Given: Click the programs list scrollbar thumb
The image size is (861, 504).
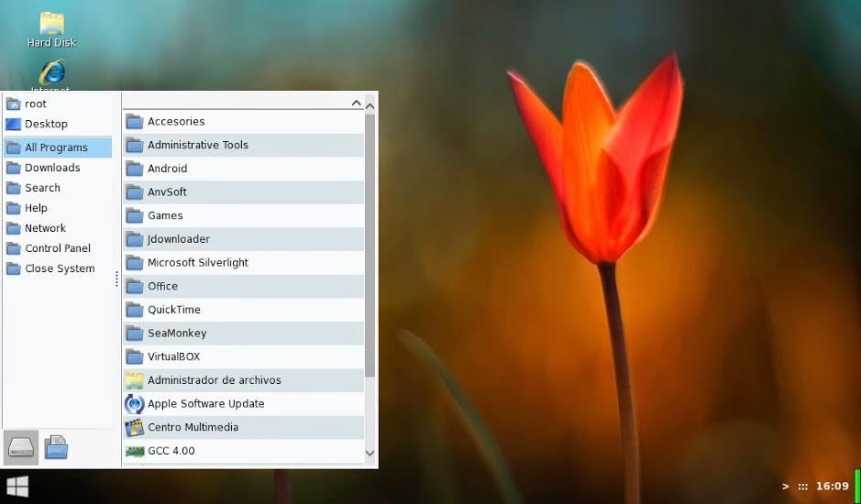Looking at the screenshot, I should tap(370, 246).
